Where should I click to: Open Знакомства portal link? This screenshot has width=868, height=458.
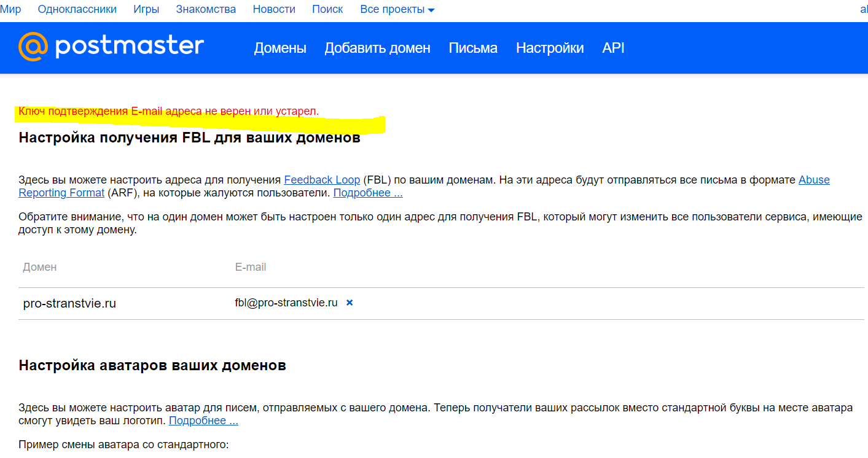[x=206, y=9]
